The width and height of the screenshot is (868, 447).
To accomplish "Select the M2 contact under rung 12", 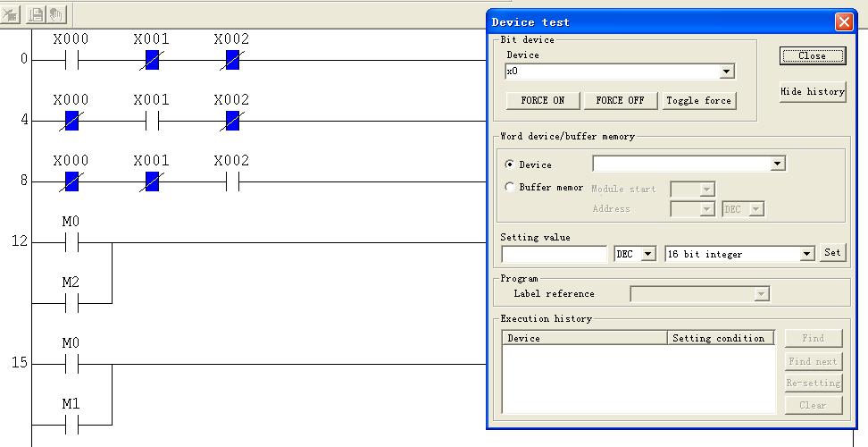I will tap(71, 303).
